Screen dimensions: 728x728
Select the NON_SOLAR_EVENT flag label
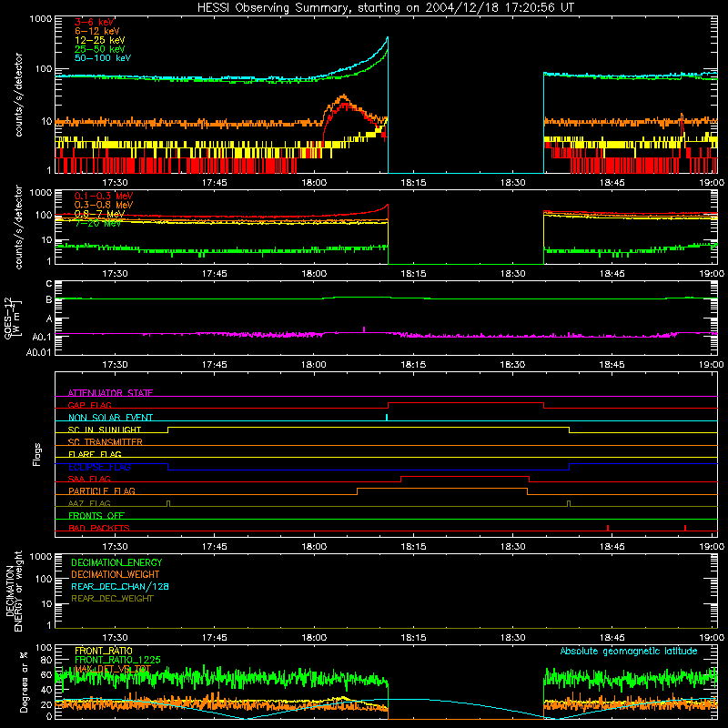tap(110, 418)
